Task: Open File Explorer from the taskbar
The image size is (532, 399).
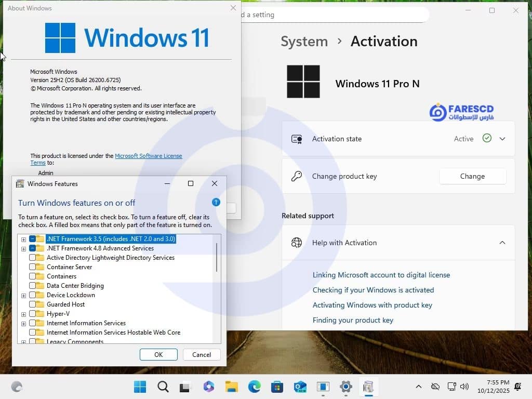Action: point(231,387)
